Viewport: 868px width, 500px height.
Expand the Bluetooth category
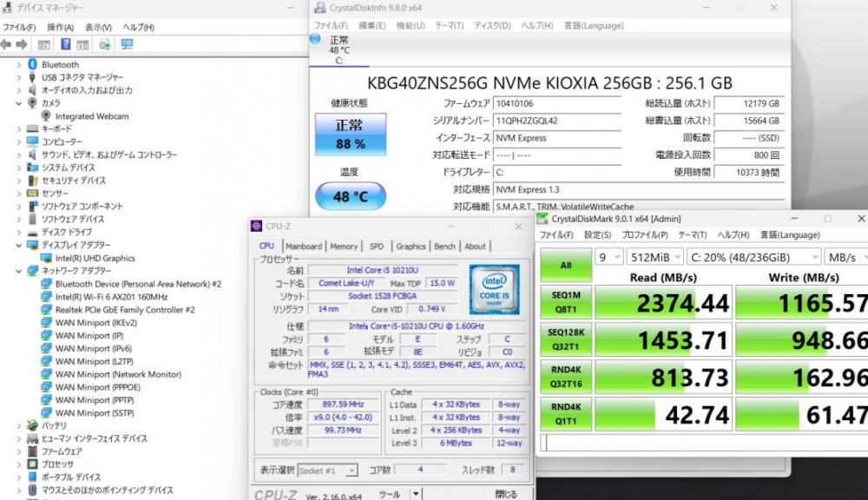pyautogui.click(x=19, y=64)
